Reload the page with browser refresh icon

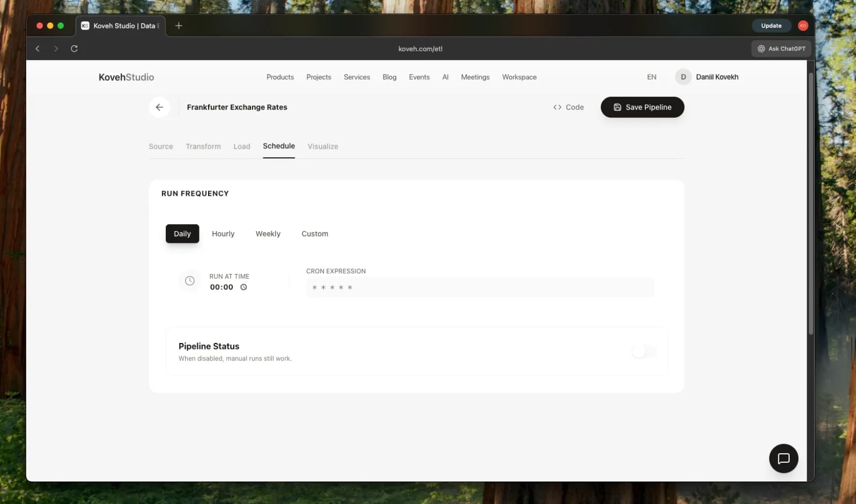point(74,49)
